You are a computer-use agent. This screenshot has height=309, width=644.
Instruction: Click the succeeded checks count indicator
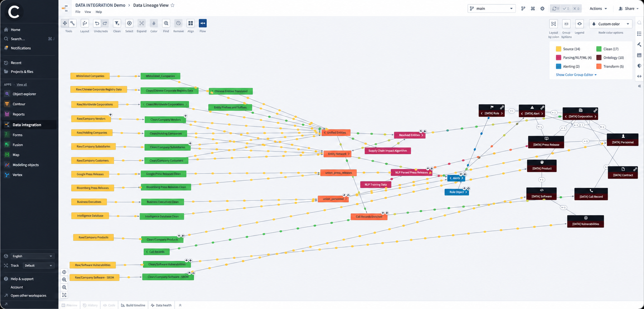[x=566, y=9]
